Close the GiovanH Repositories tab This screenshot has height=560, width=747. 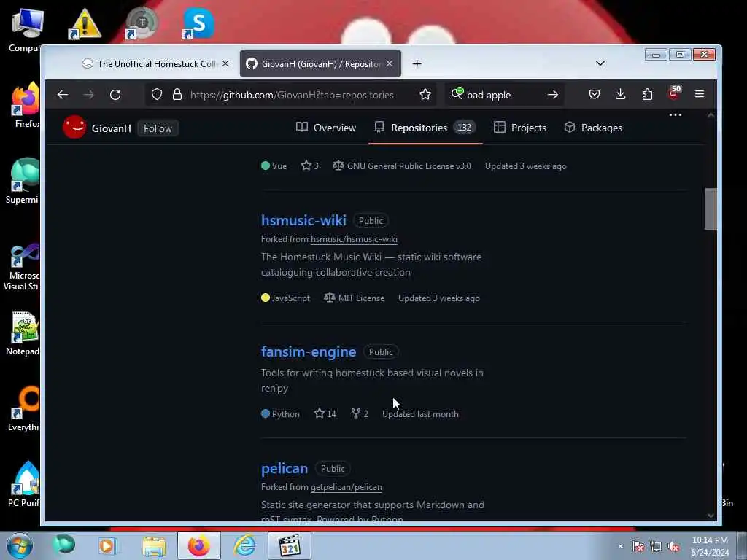tap(390, 63)
